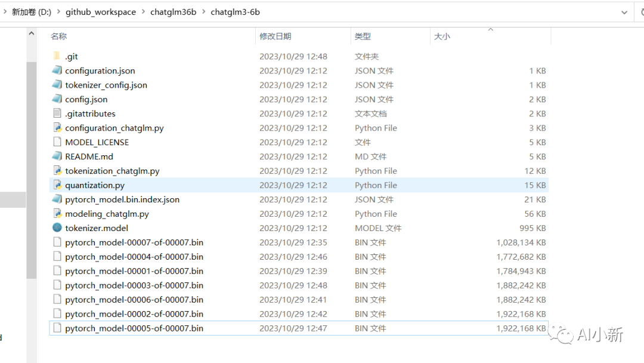Click the pytorch_model.bin.index.json icon
Image resolution: width=644 pixels, height=363 pixels.
(57, 199)
